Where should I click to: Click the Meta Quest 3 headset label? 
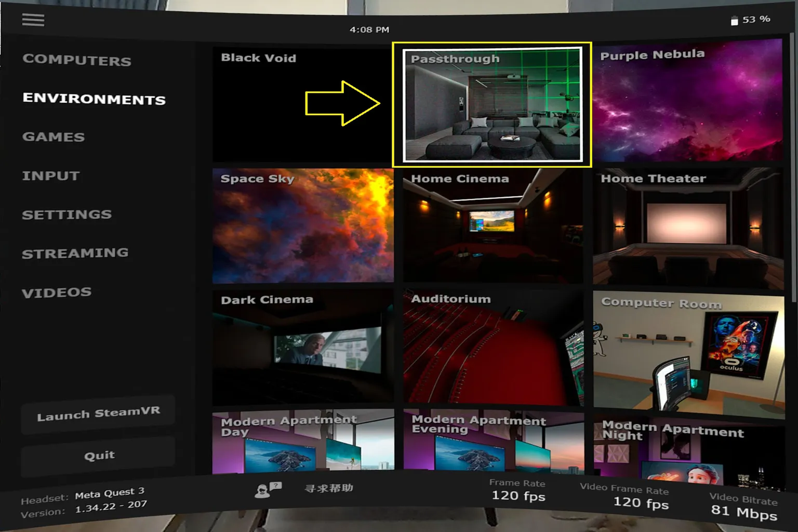[110, 493]
